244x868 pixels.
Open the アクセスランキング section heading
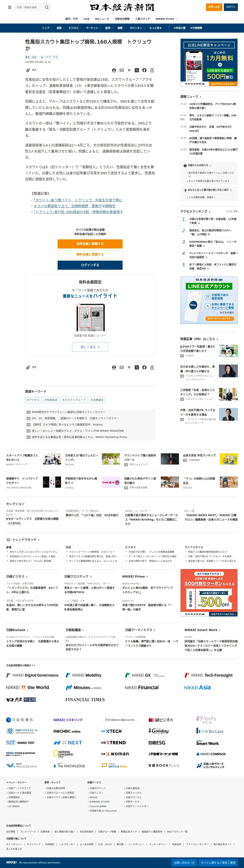coord(195,212)
